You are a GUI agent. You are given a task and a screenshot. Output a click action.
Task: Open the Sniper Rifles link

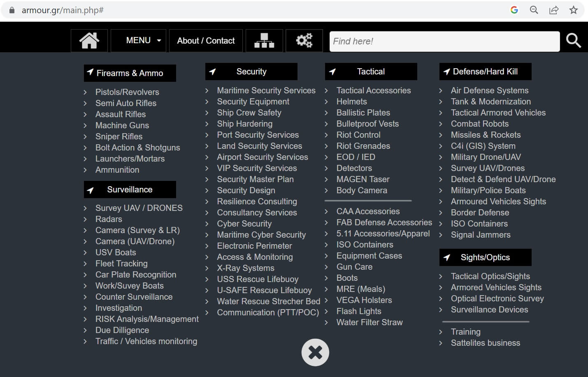[119, 136]
